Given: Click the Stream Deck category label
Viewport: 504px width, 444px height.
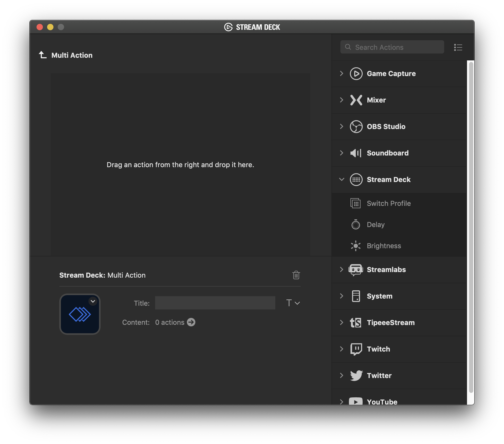Looking at the screenshot, I should [x=389, y=180].
